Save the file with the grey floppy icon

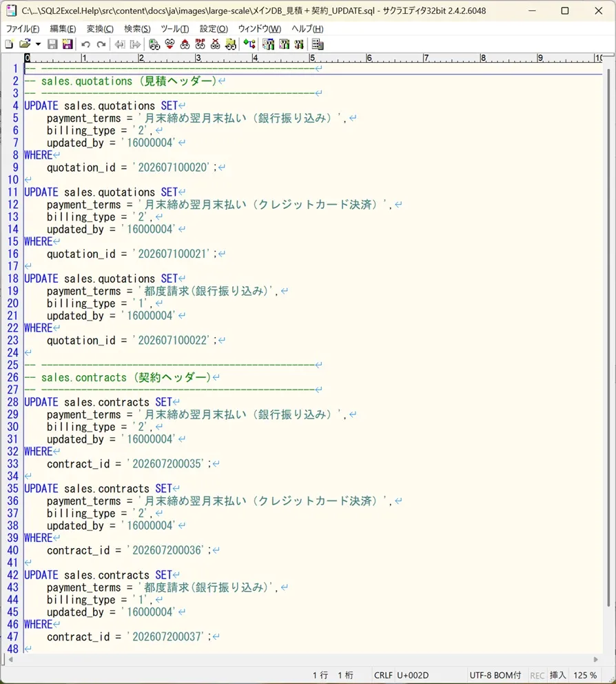pyautogui.click(x=52, y=44)
